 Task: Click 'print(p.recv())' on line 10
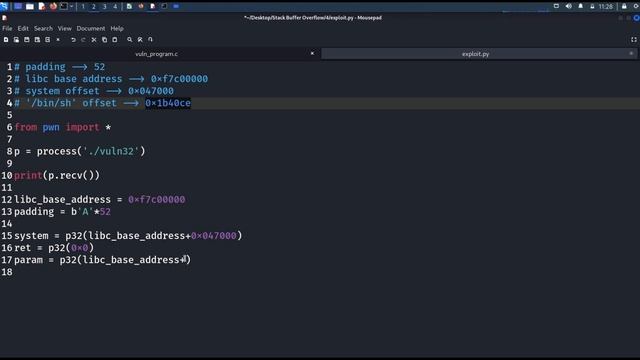click(x=57, y=176)
